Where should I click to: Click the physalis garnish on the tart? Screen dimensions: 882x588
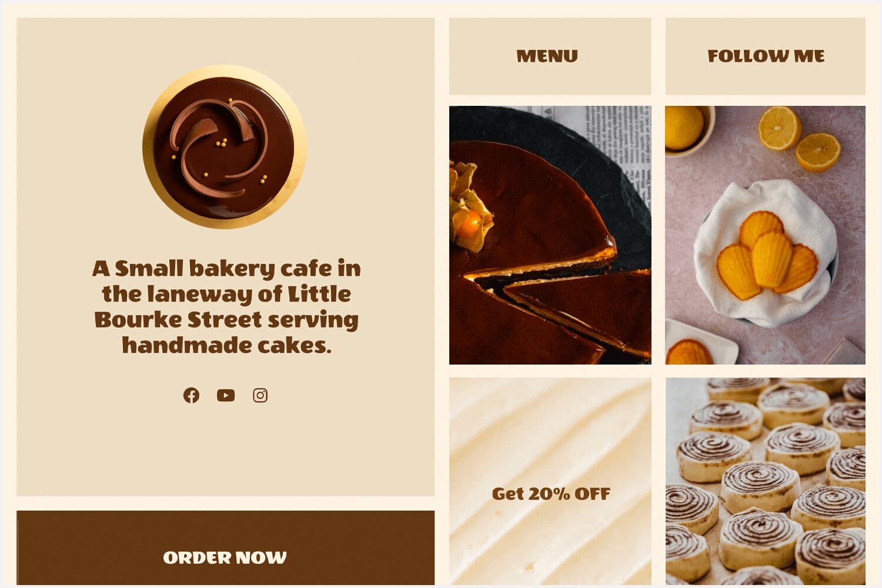(469, 206)
